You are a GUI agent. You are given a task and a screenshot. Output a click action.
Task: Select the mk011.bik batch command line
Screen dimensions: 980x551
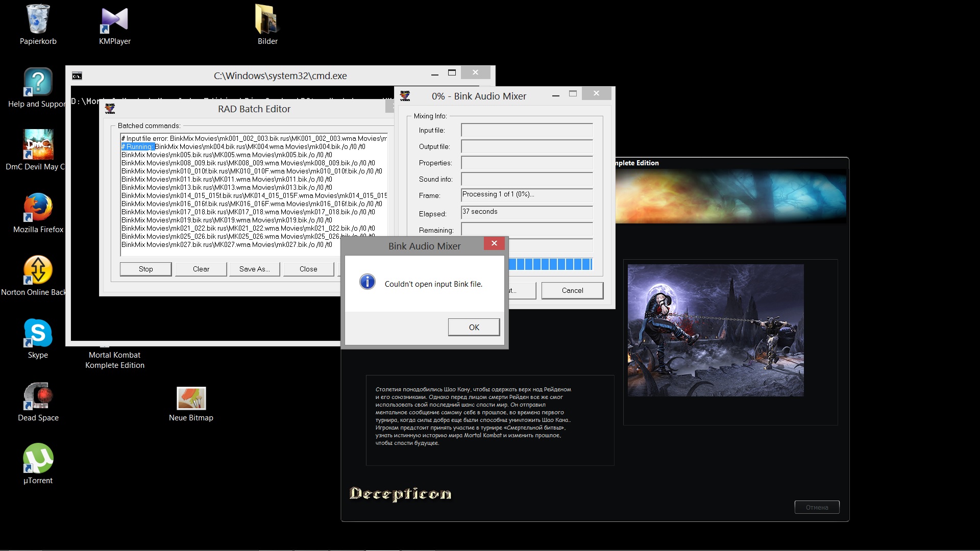pos(227,179)
